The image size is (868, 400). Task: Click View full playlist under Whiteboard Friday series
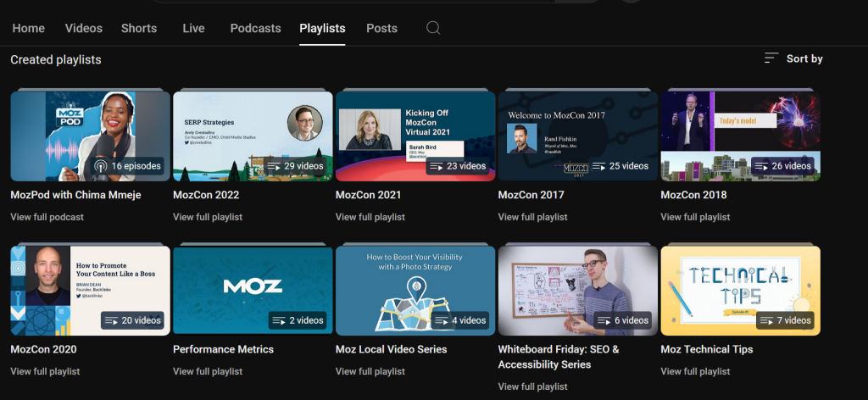click(x=532, y=386)
